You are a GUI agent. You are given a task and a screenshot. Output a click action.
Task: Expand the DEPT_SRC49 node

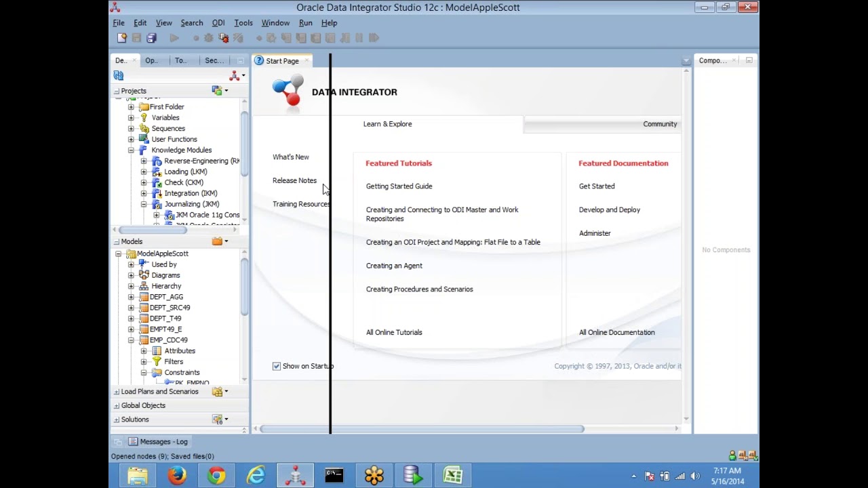131,308
